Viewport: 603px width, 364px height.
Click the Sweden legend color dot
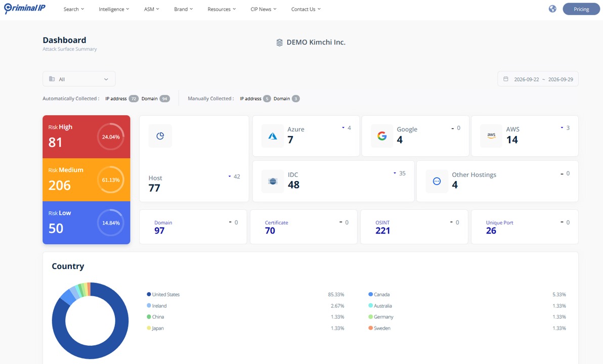pyautogui.click(x=370, y=328)
